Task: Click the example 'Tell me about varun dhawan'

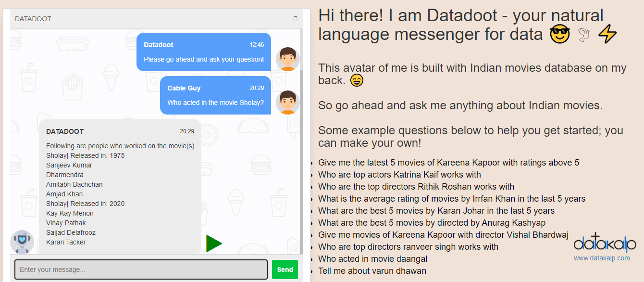Action: [372, 271]
